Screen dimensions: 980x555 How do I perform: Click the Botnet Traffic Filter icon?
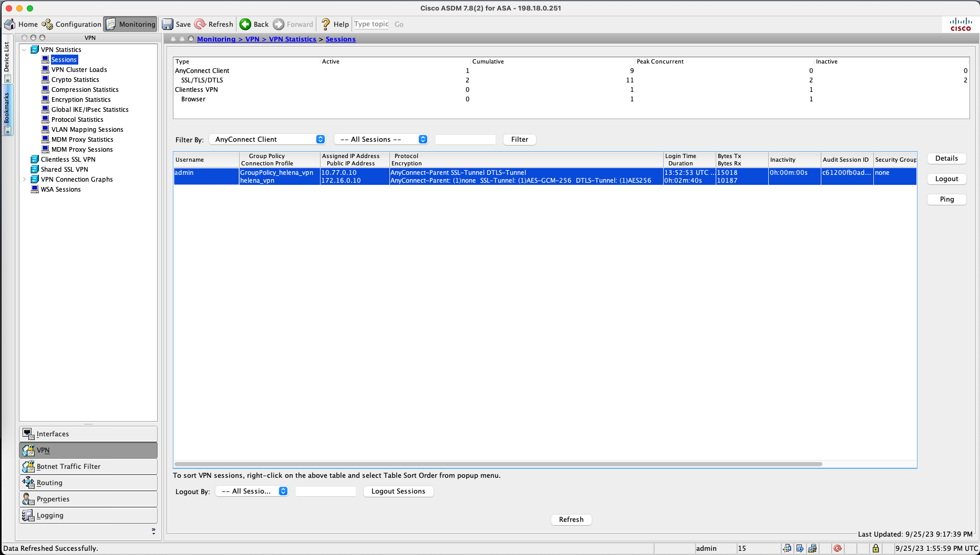[x=28, y=466]
